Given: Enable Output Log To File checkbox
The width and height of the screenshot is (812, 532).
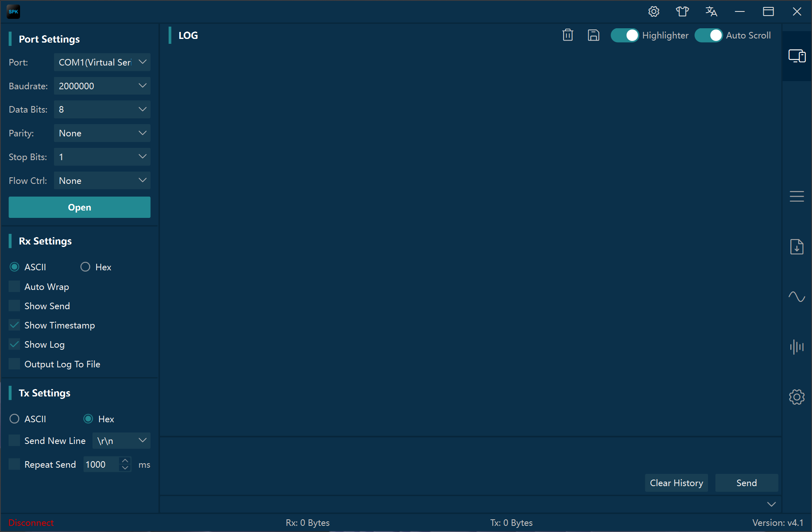Looking at the screenshot, I should click(14, 364).
